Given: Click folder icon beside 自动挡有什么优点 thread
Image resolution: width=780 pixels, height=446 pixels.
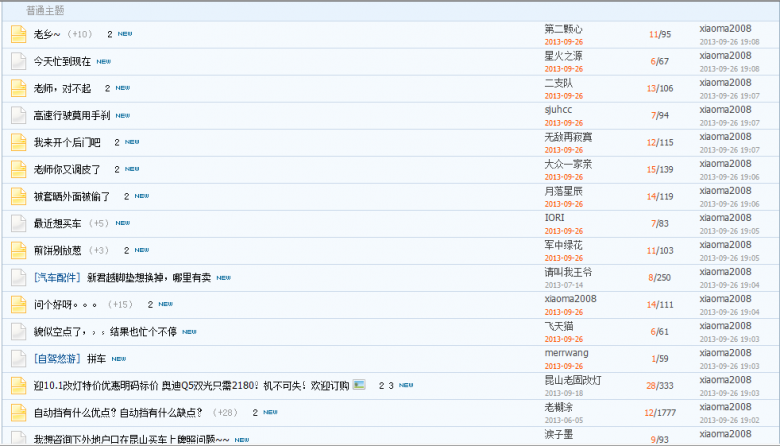Looking at the screenshot, I should (x=18, y=412).
